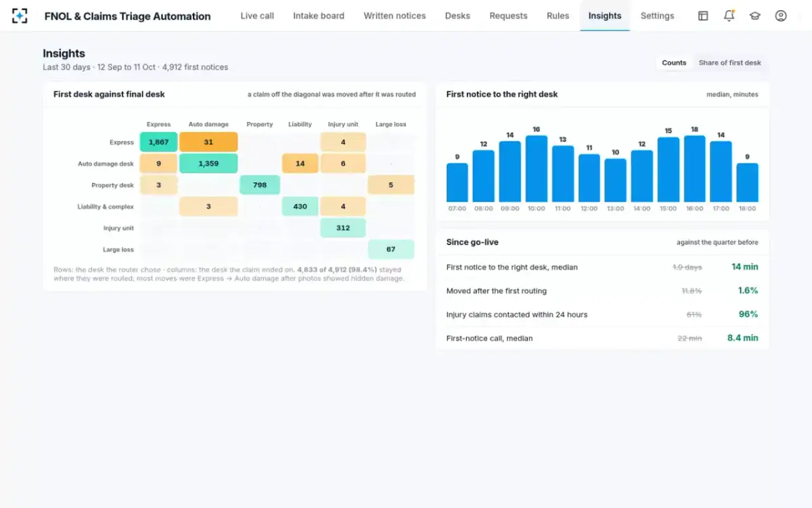This screenshot has height=508, width=812.
Task: Open the Desks tab
Action: click(457, 16)
